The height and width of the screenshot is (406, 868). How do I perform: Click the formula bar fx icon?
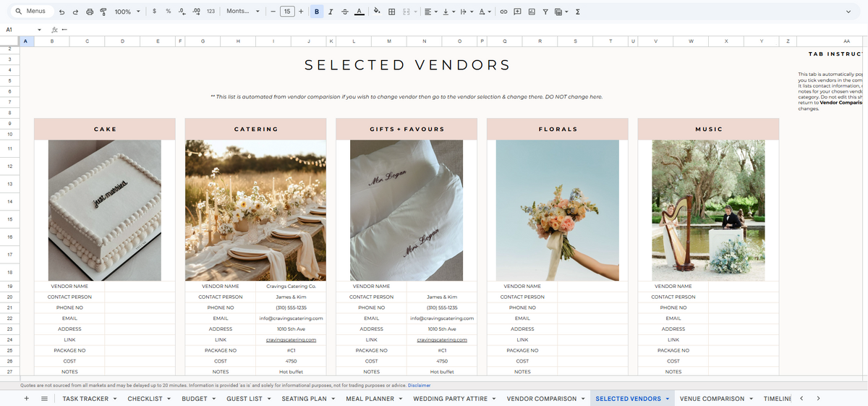click(55, 30)
